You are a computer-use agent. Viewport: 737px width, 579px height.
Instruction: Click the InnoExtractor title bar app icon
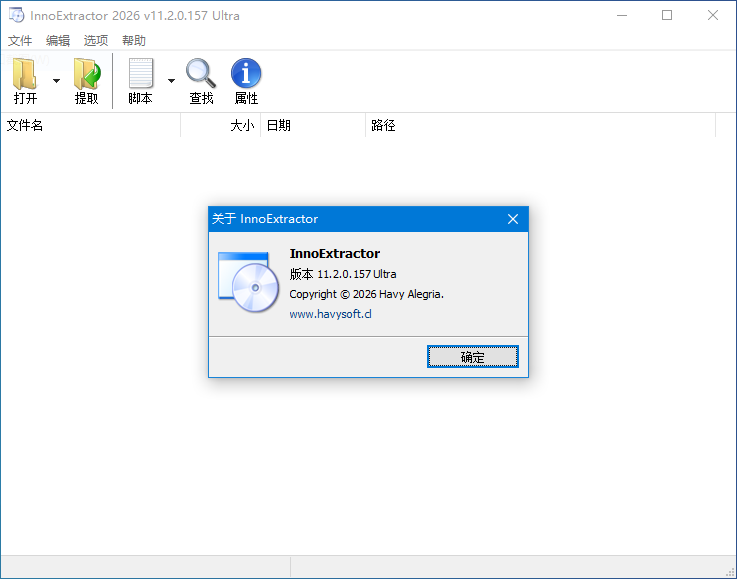pos(16,15)
